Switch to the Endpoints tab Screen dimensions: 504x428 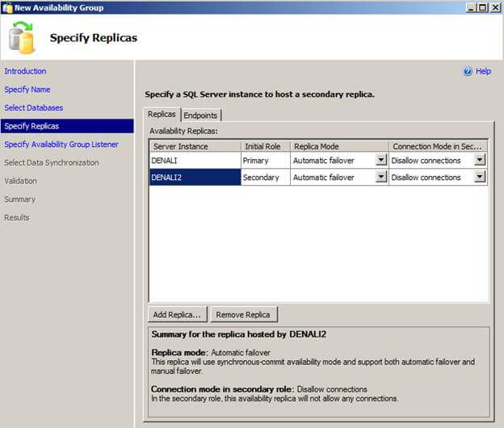(x=200, y=115)
